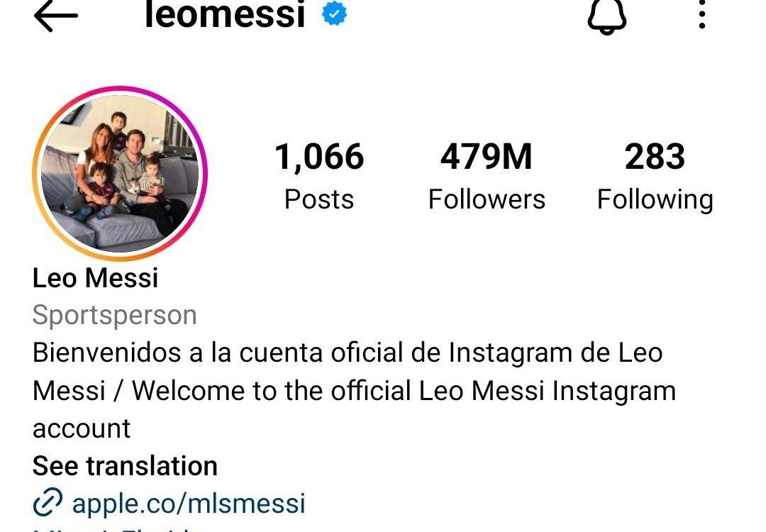This screenshot has height=532, width=766.
Task: Open the apple.co/mlsmessi link
Action: [x=189, y=503]
